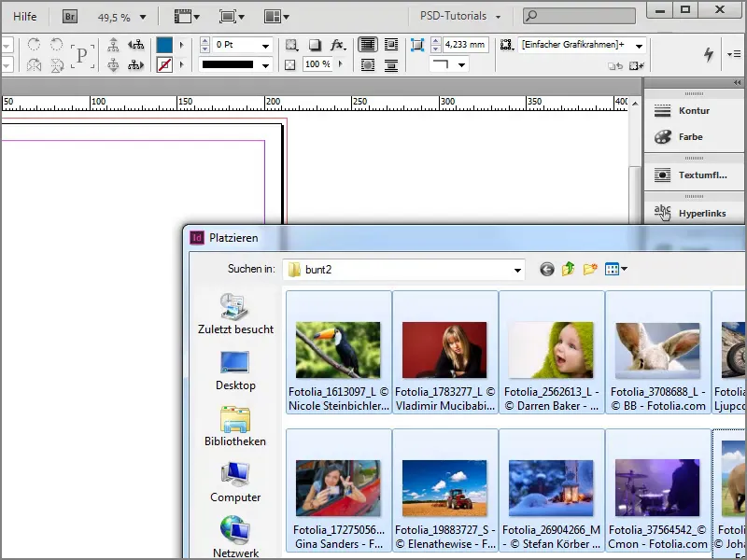
Task: Click the drop shadow icon
Action: pos(315,45)
